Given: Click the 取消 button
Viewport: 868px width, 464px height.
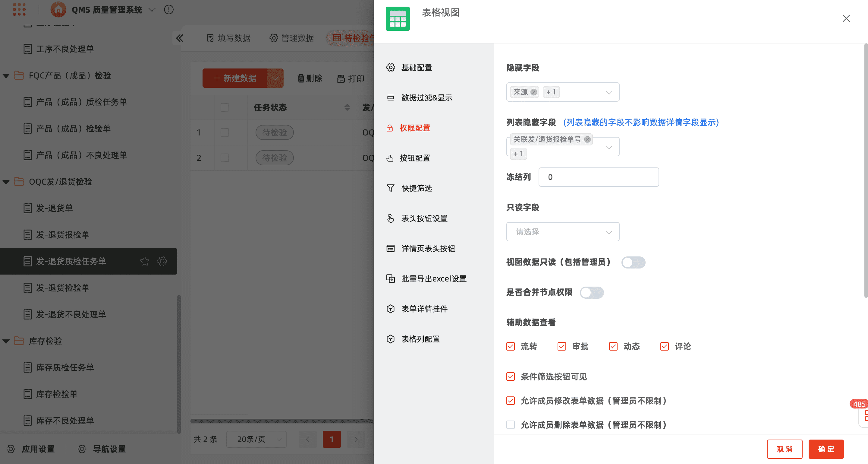Looking at the screenshot, I should pyautogui.click(x=784, y=449).
